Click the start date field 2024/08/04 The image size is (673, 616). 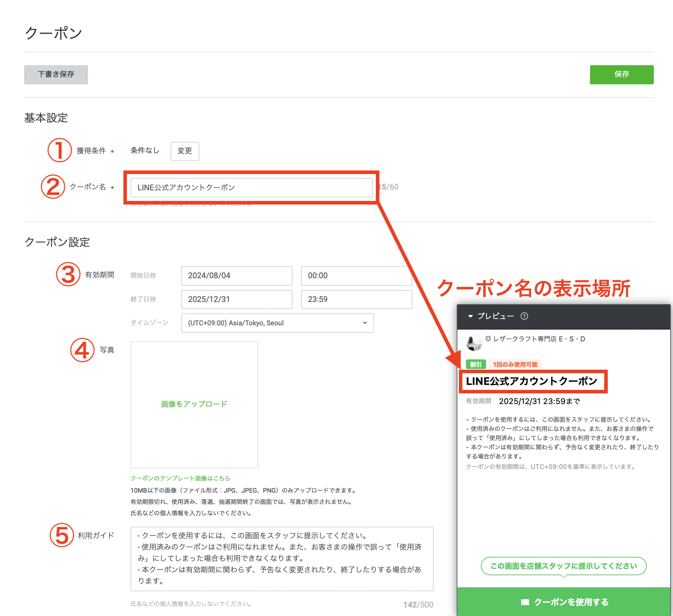click(237, 276)
